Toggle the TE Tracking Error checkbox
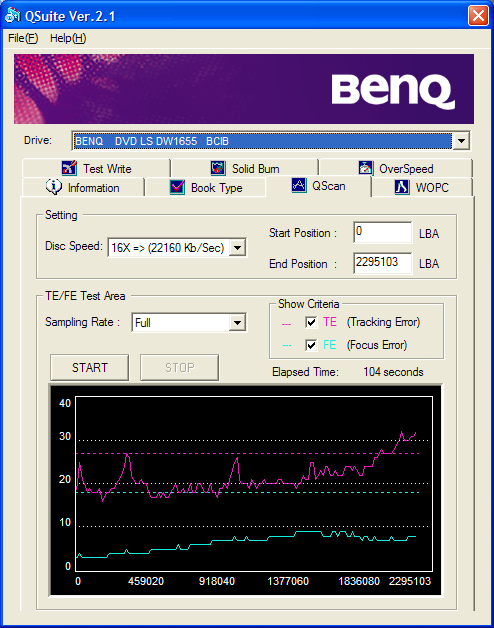The height and width of the screenshot is (628, 494). 311,322
